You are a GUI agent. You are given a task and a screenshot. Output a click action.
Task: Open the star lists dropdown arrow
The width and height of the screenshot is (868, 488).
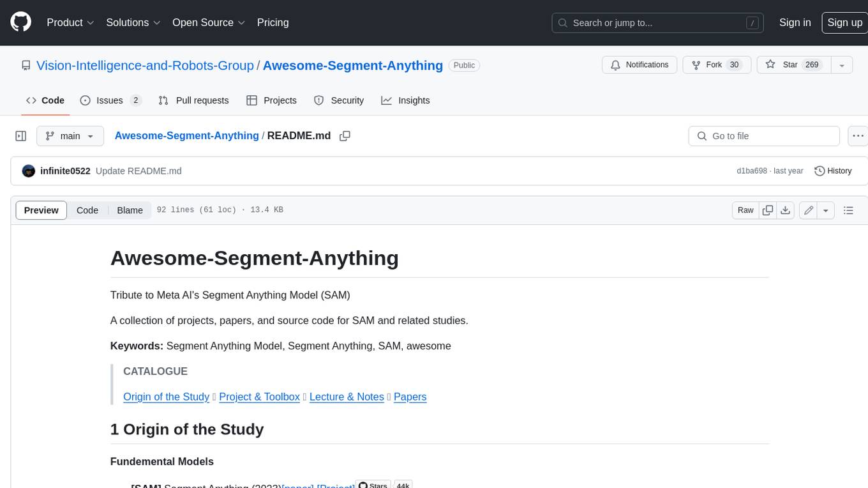(x=842, y=65)
